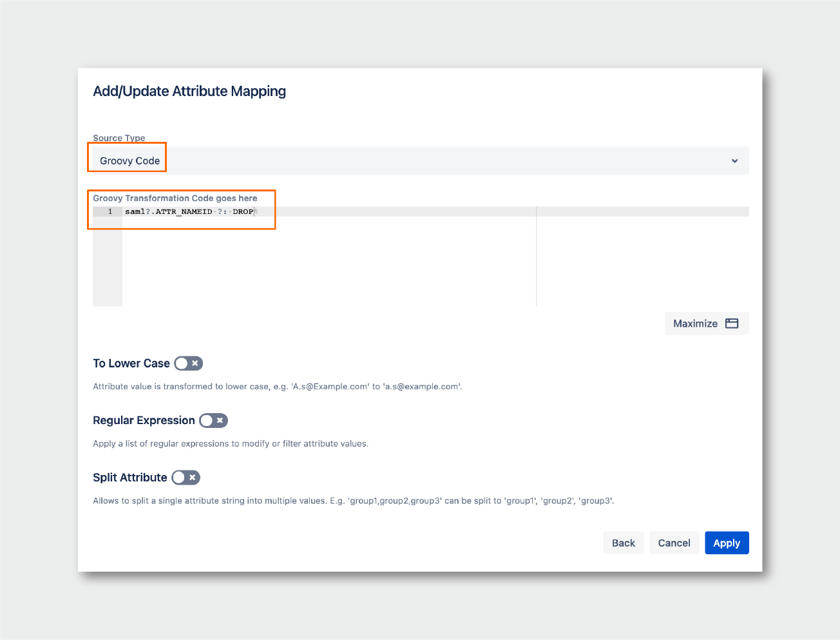Image resolution: width=840 pixels, height=640 pixels.
Task: Click the 'Source Type' label
Action: coord(119,138)
